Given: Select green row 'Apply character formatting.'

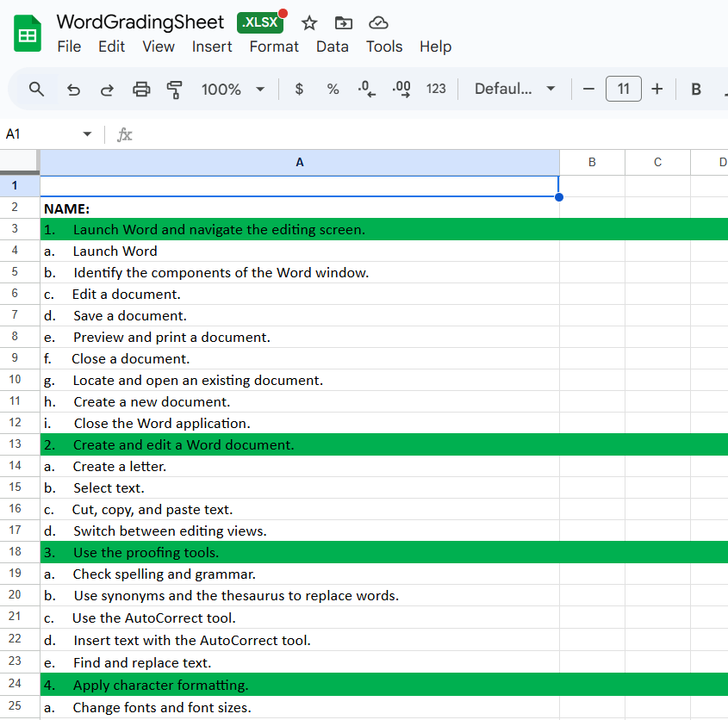Looking at the screenshot, I should [300, 685].
